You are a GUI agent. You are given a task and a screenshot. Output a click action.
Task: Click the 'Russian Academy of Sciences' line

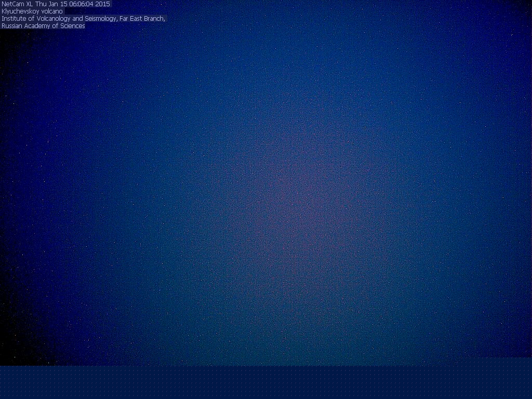(43, 26)
